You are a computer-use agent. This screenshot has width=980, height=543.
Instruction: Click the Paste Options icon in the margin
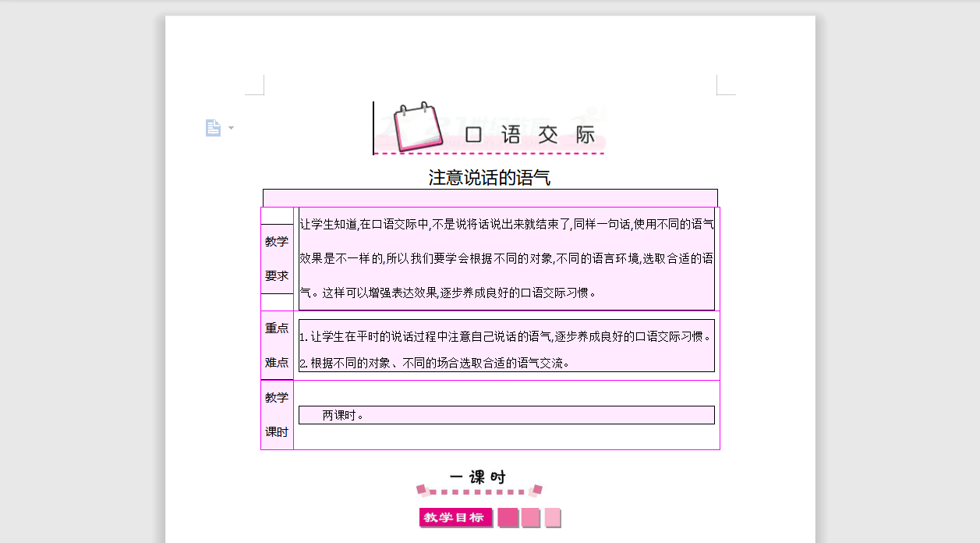click(x=213, y=127)
